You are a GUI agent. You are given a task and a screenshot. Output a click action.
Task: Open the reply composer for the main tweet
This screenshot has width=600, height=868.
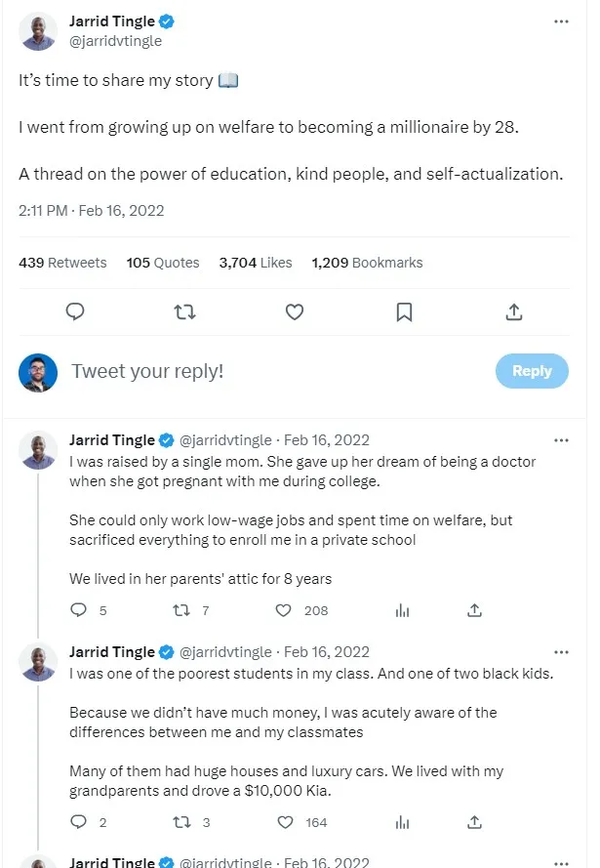pos(75,310)
